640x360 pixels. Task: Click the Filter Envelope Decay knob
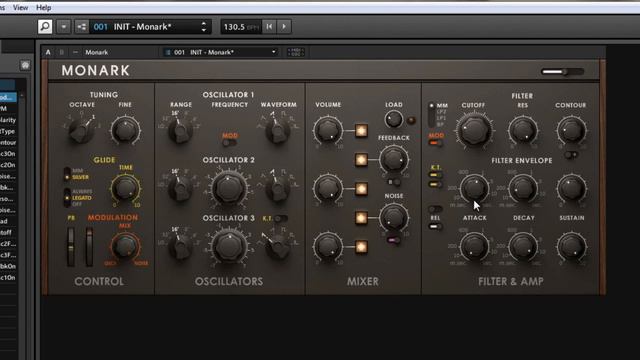[523, 188]
